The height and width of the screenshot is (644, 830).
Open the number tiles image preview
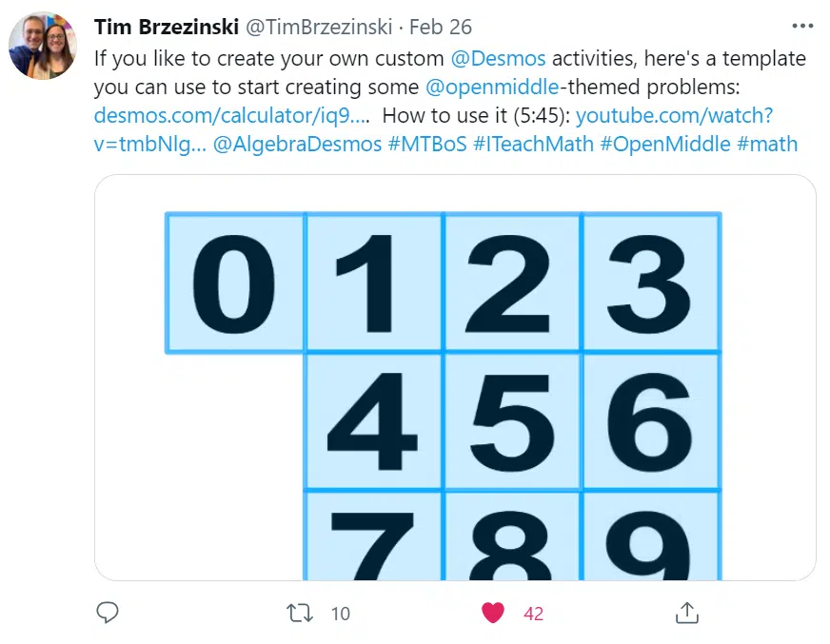[x=455, y=378]
